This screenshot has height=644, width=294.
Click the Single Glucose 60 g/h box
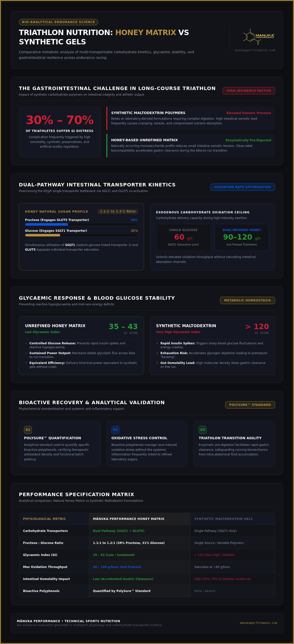(x=183, y=237)
